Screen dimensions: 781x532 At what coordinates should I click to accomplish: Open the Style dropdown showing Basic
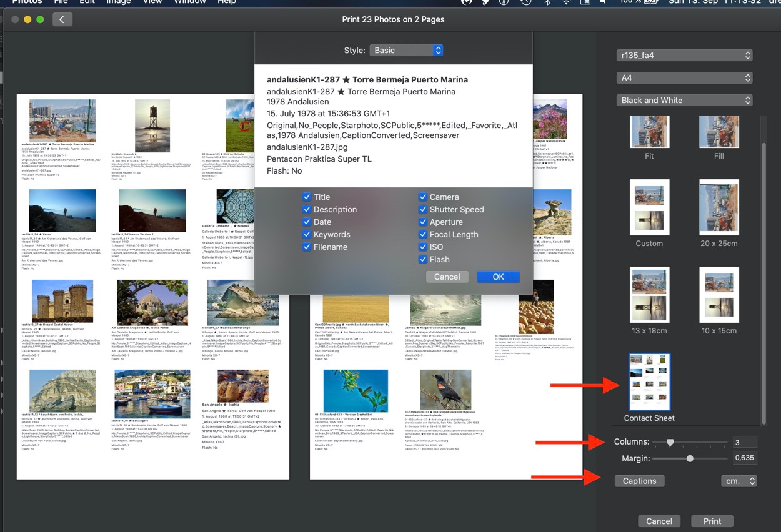pos(406,50)
